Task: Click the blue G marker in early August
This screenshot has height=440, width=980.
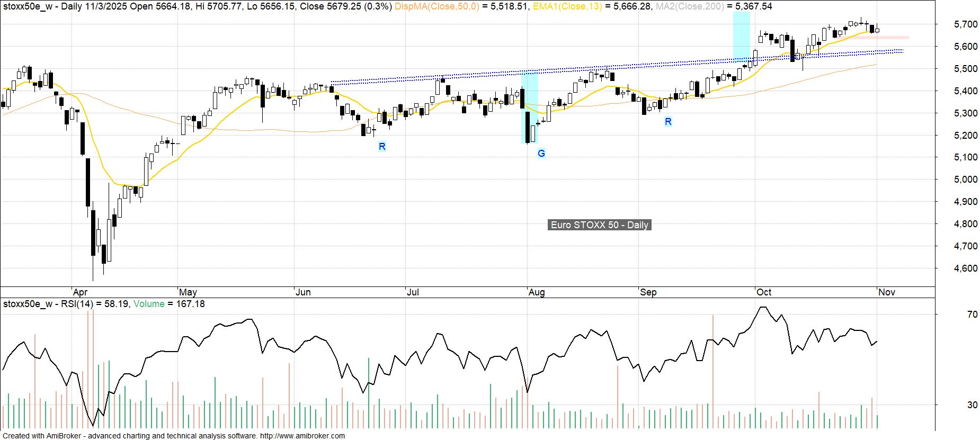Action: coord(541,154)
